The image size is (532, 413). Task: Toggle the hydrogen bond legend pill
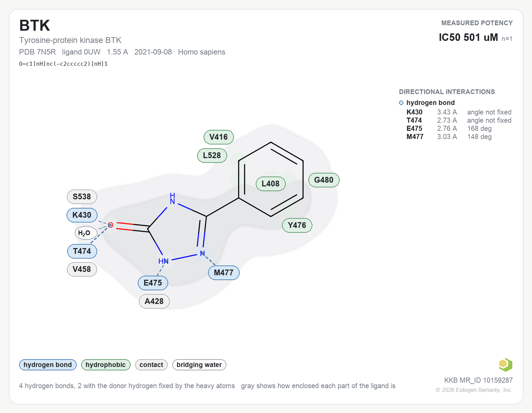pos(48,365)
